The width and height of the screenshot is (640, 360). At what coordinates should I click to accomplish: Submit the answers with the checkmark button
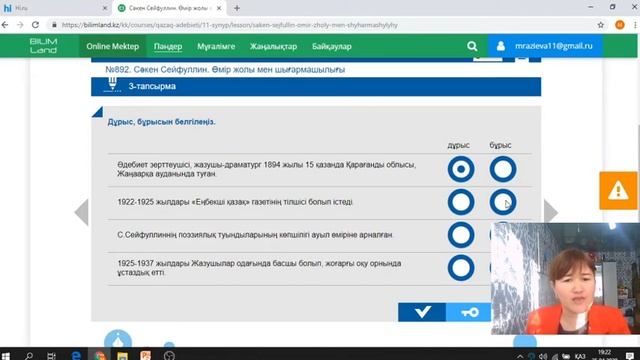point(422,312)
